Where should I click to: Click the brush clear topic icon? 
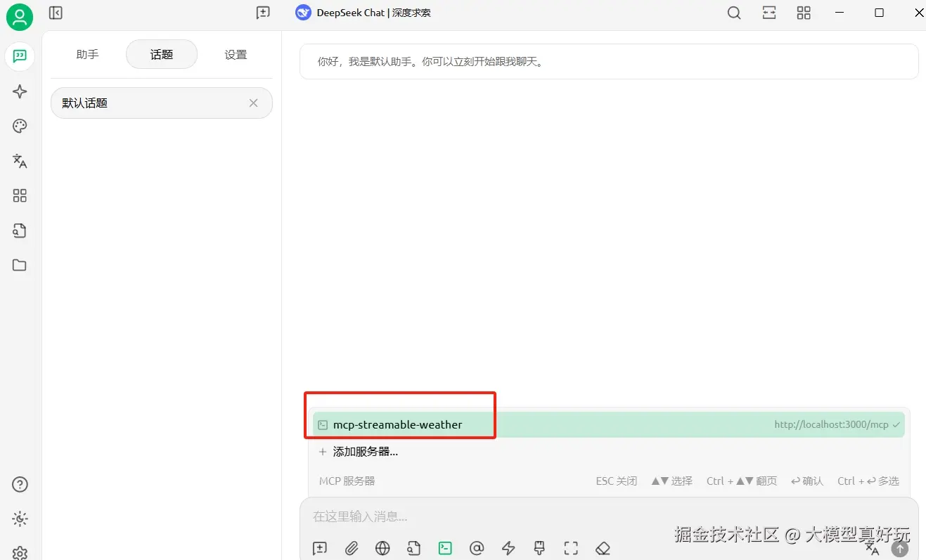pos(539,548)
